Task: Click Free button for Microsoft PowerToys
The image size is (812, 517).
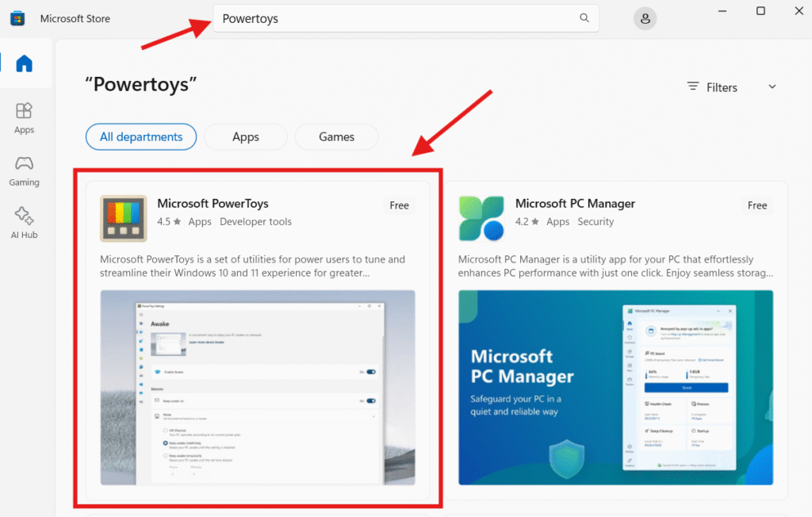Action: pos(399,205)
